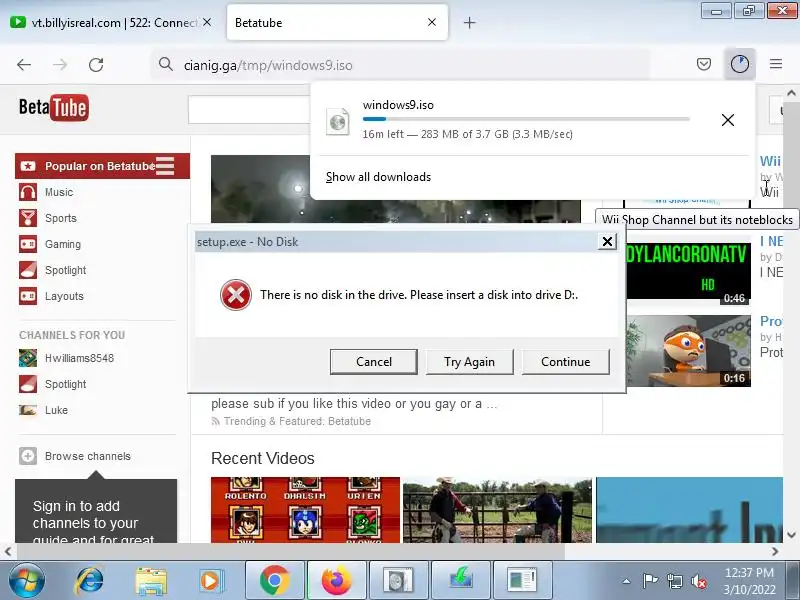The image size is (800, 600).
Task: Select Popular on Betatube in sidebar
Action: click(x=102, y=166)
